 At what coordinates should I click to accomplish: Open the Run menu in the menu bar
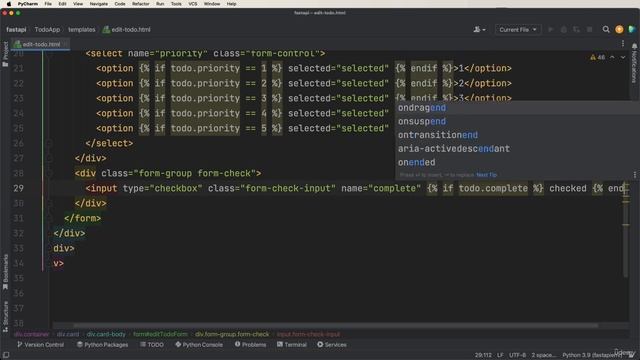tap(160, 4)
